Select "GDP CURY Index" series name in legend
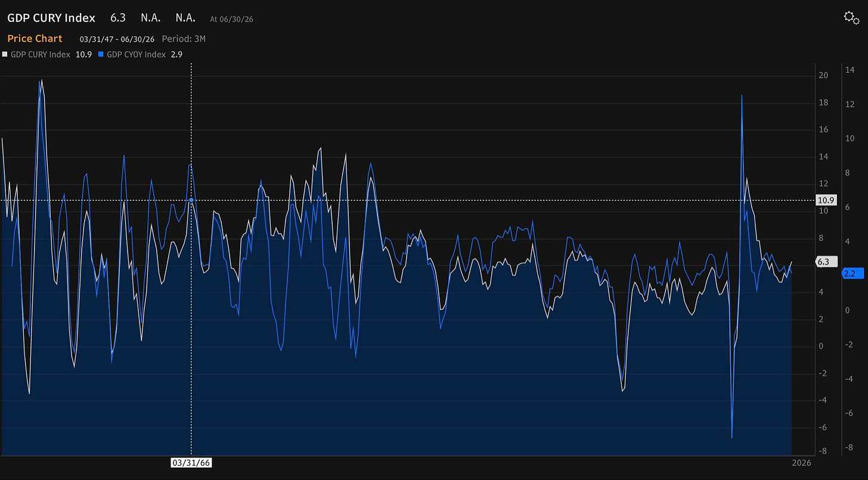Viewport: 868px width, 480px height. (41, 54)
